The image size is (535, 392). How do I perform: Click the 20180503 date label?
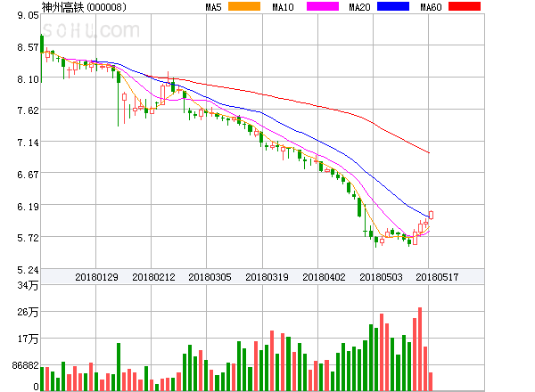click(381, 277)
